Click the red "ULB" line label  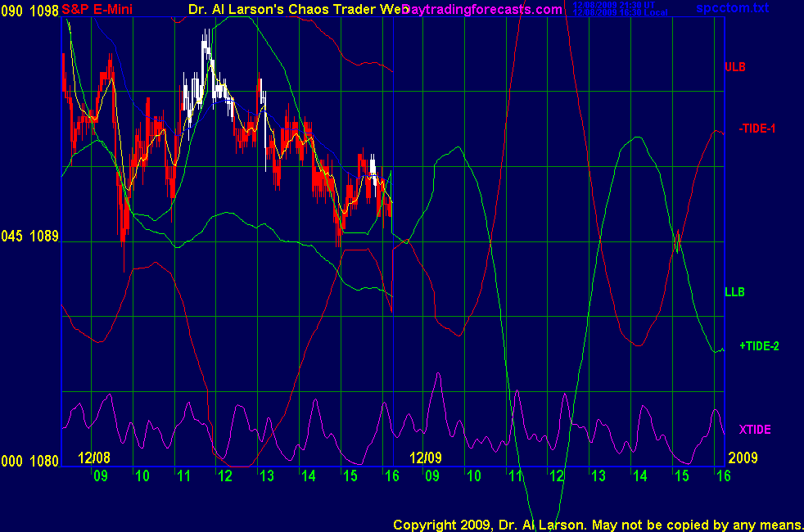(735, 67)
